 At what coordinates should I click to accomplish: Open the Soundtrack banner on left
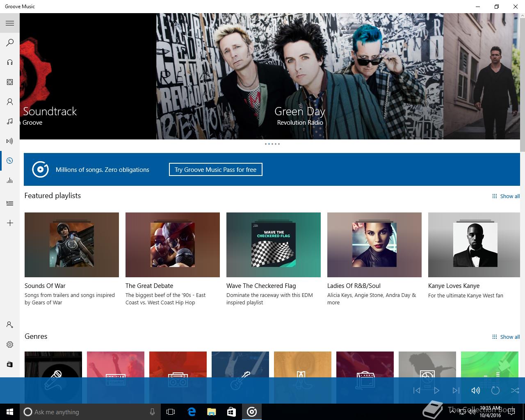(x=88, y=76)
